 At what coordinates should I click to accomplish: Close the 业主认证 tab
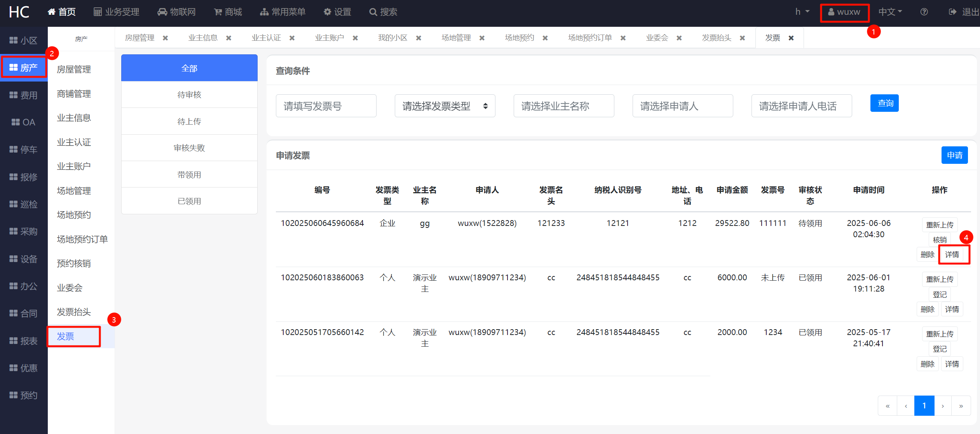292,38
